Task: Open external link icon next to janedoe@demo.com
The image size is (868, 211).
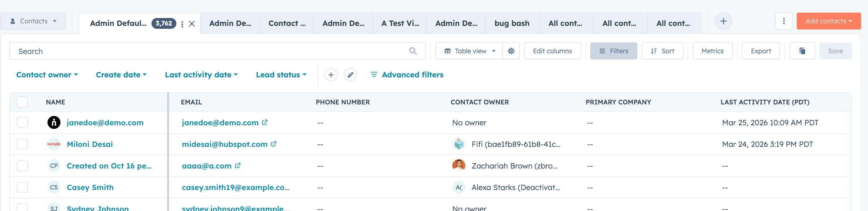Action: click(265, 122)
